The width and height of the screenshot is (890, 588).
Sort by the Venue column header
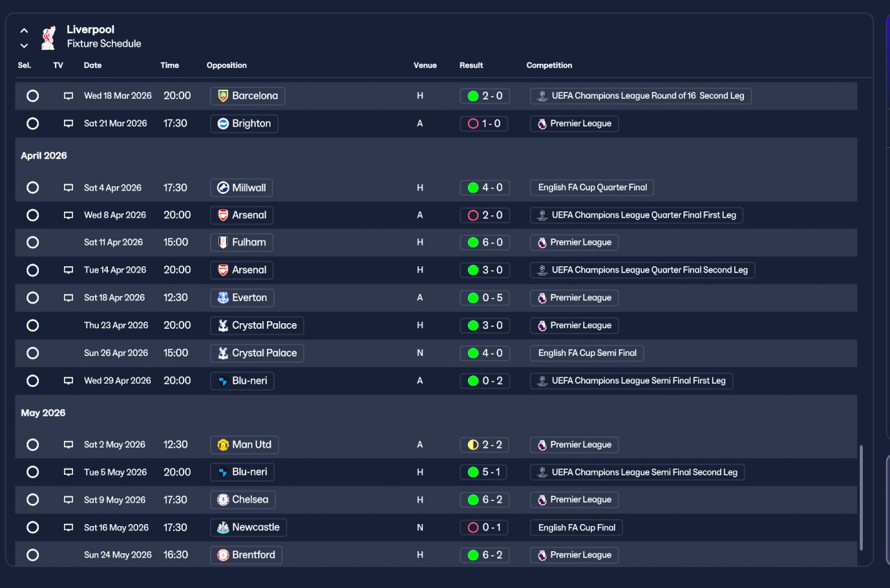click(425, 65)
